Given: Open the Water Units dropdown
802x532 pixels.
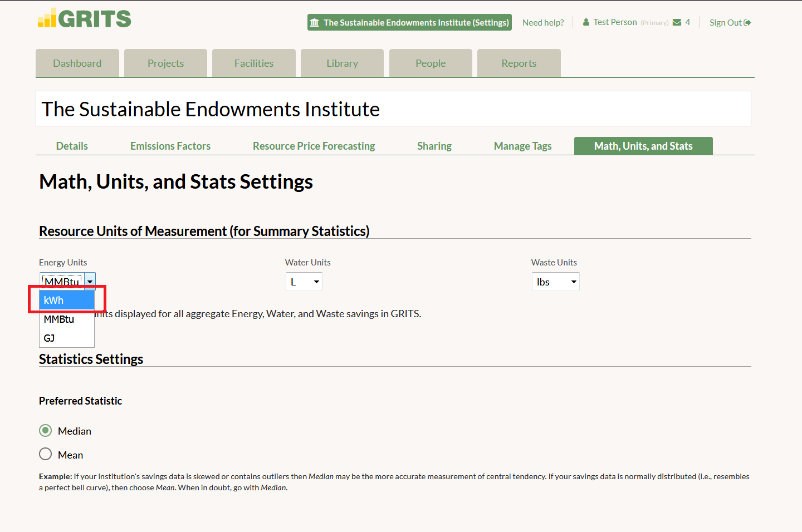Looking at the screenshot, I should click(x=304, y=282).
